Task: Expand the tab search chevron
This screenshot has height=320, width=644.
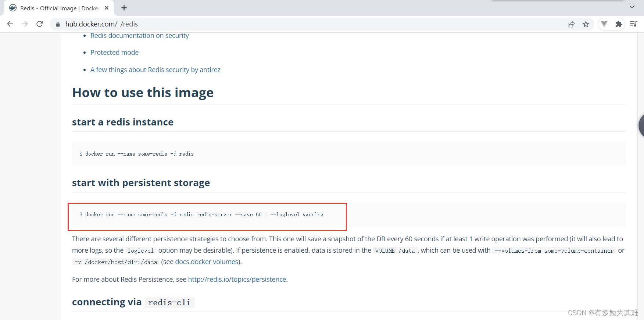Action: tap(632, 7)
